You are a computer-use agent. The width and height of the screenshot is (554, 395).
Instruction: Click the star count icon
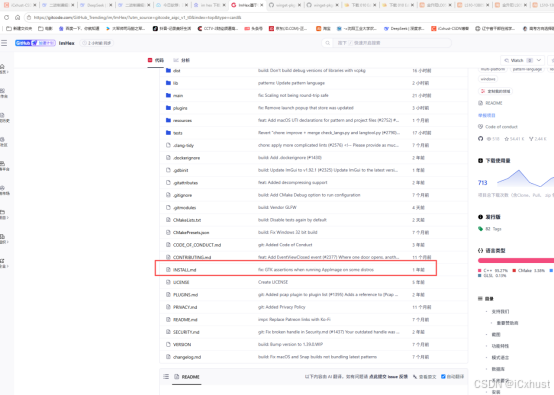pos(507,139)
